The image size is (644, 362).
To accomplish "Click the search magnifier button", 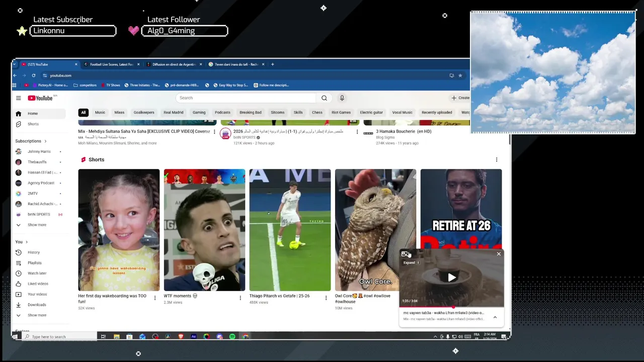I will click(x=324, y=98).
